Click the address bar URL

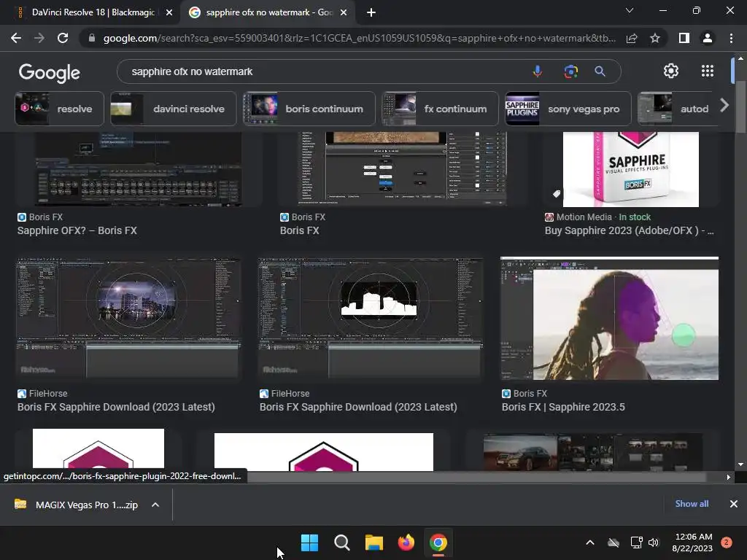click(x=359, y=38)
